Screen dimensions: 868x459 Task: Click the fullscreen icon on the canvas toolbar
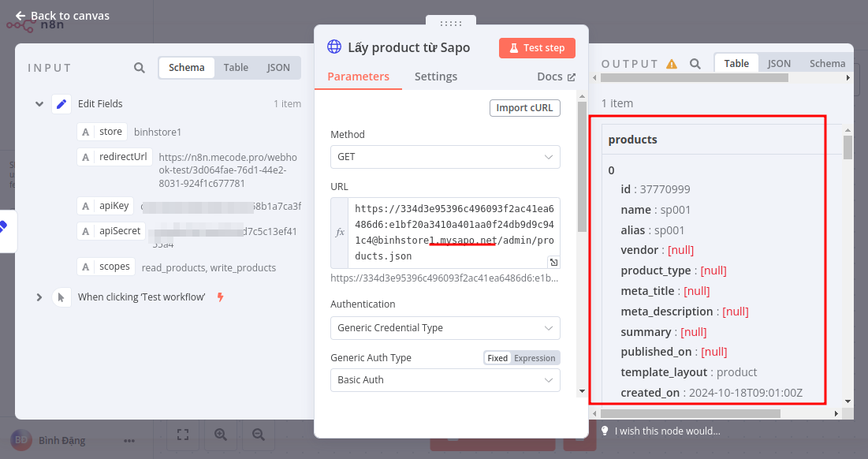tap(182, 435)
